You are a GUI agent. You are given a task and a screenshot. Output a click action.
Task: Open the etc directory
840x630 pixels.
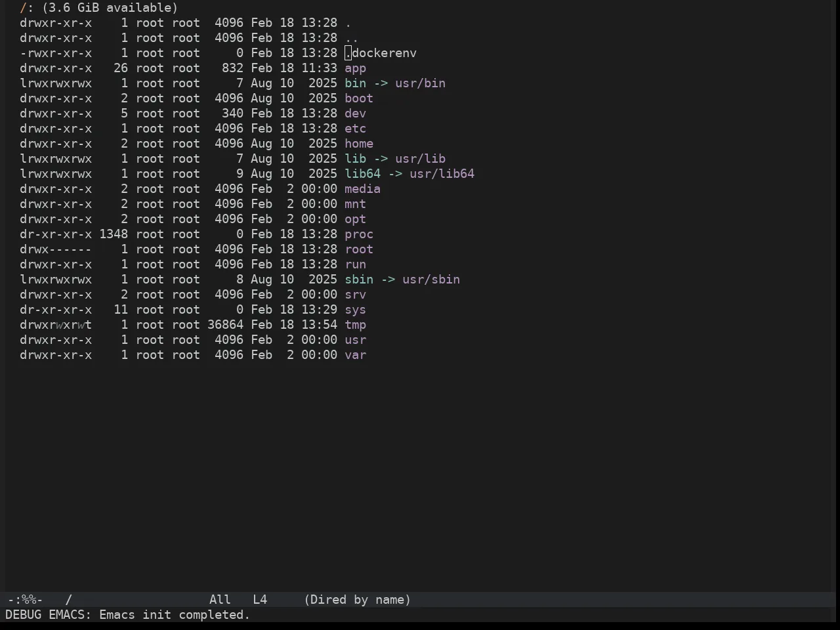coord(355,129)
